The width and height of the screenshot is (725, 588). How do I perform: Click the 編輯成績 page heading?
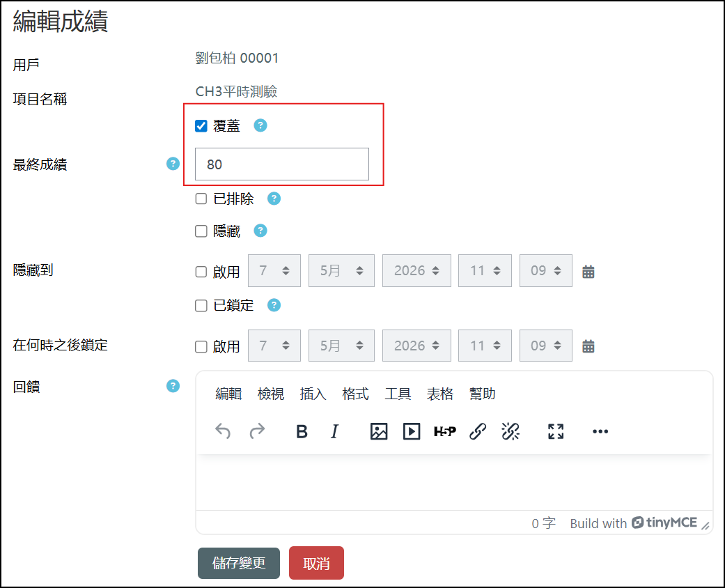61,22
